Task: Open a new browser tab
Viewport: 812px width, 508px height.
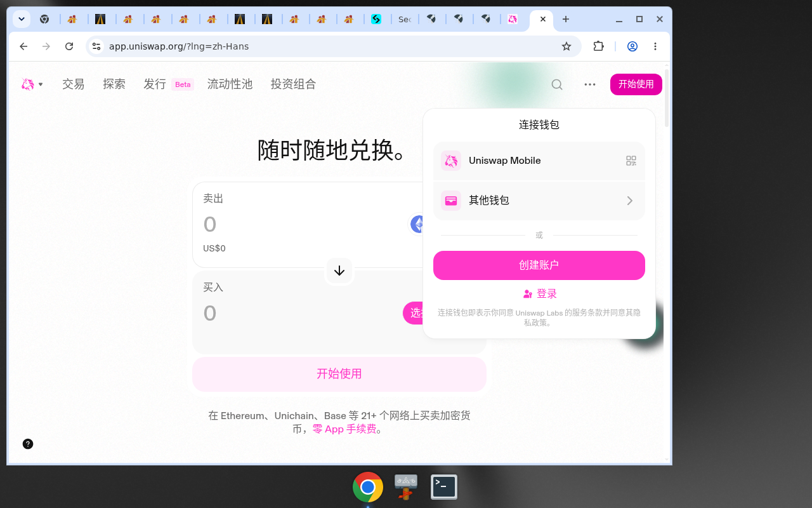Action: tap(566, 19)
